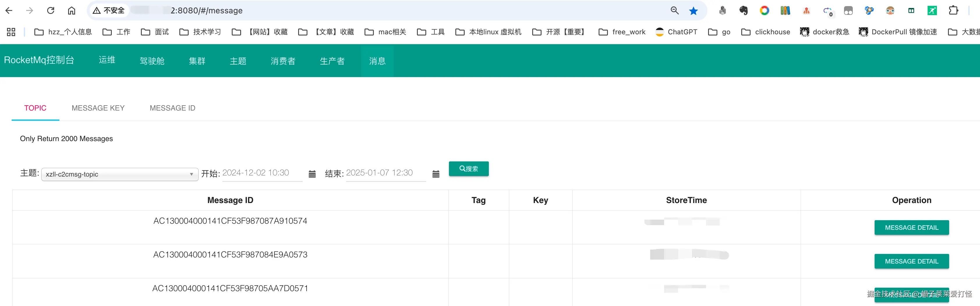The image size is (980, 306).
Task: Click the 结束 end date input field
Action: tap(386, 173)
